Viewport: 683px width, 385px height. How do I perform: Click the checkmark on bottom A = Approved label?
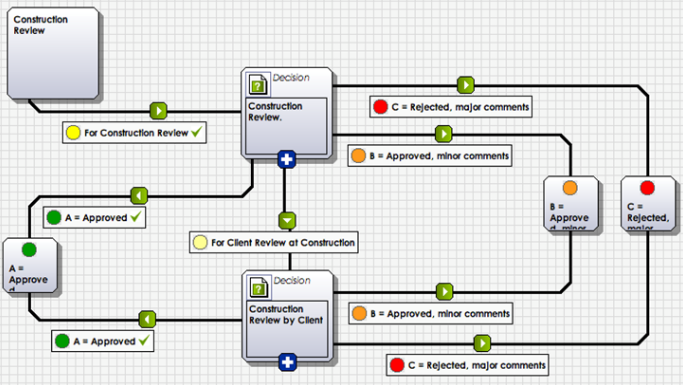[x=144, y=340]
